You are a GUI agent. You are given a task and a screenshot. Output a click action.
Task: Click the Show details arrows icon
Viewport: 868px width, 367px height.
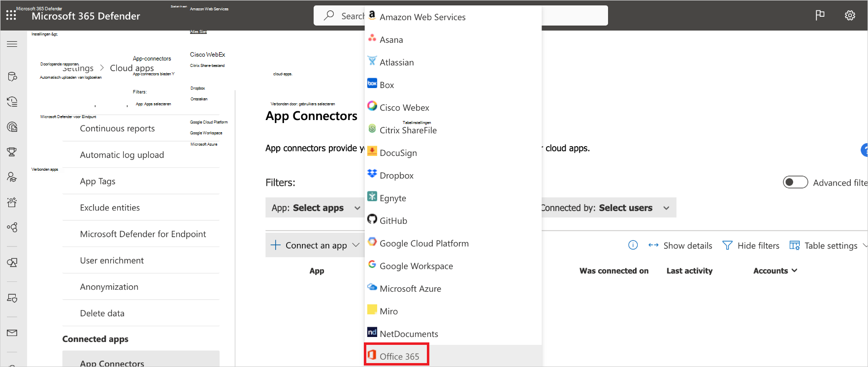point(653,245)
